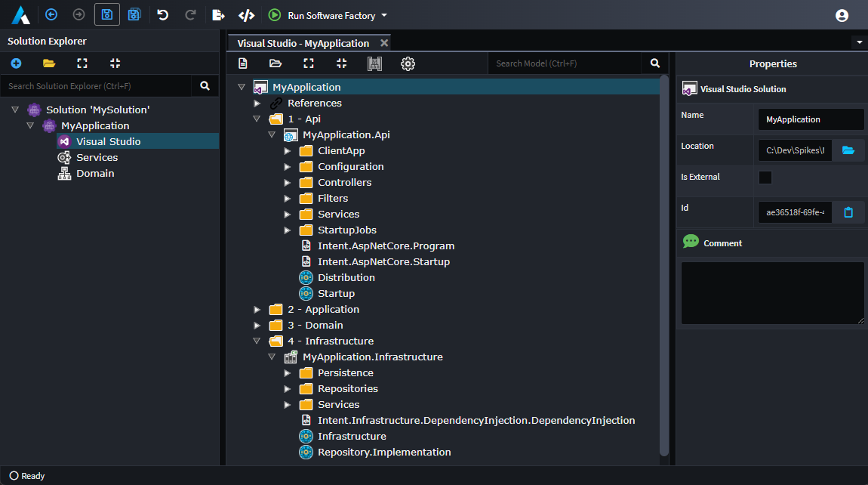
Task: Open the tab list dropdown arrow at far right
Action: click(x=859, y=42)
